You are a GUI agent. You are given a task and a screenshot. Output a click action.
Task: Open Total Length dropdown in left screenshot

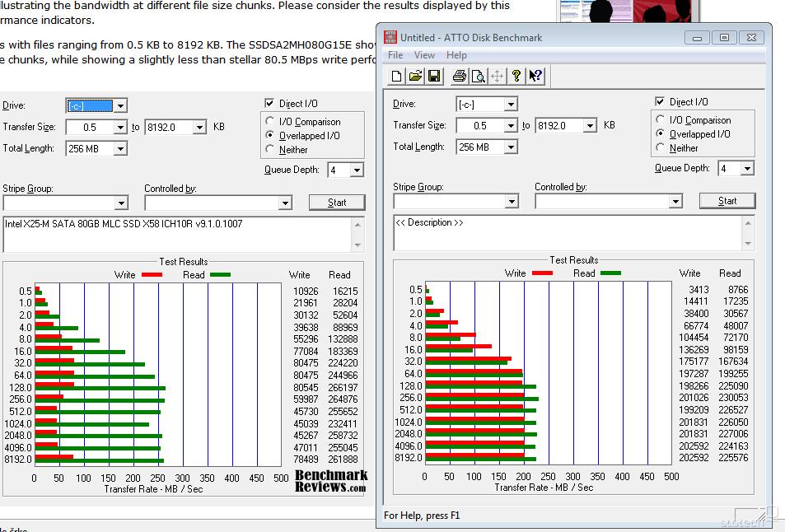[120, 148]
